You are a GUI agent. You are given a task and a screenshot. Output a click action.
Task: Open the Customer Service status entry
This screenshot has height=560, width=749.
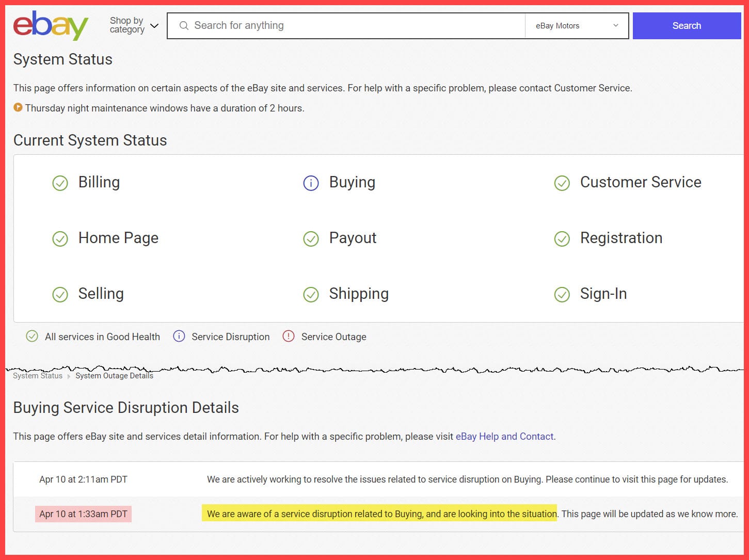641,182
